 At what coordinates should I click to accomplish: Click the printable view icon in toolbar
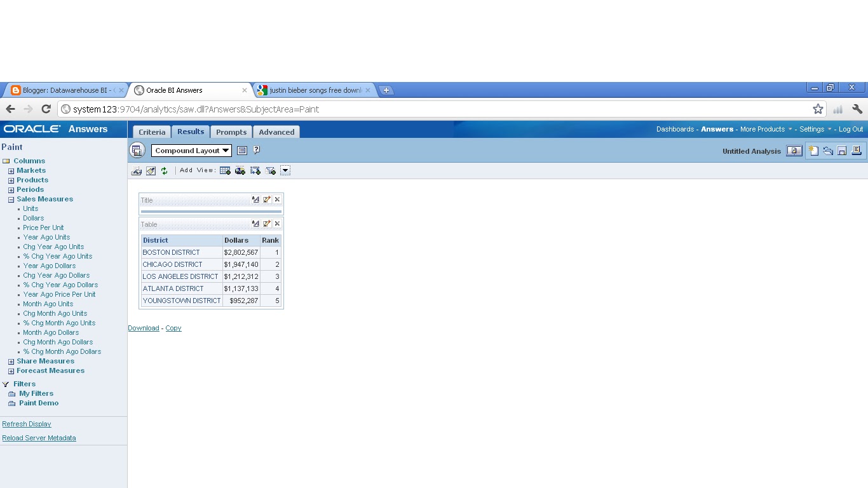click(137, 170)
